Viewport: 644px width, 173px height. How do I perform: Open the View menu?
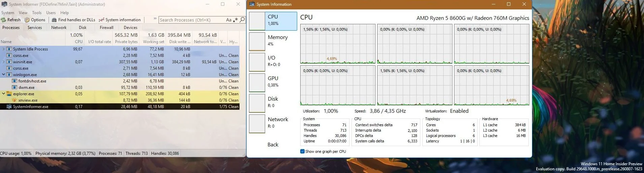click(23, 13)
